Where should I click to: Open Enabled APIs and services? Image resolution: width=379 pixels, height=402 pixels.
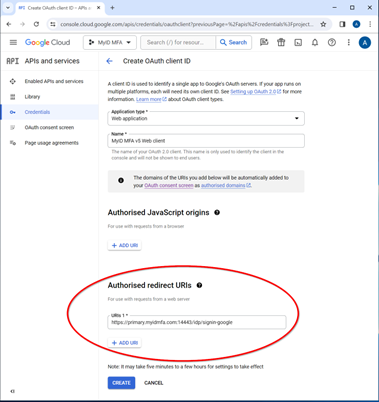(x=54, y=81)
